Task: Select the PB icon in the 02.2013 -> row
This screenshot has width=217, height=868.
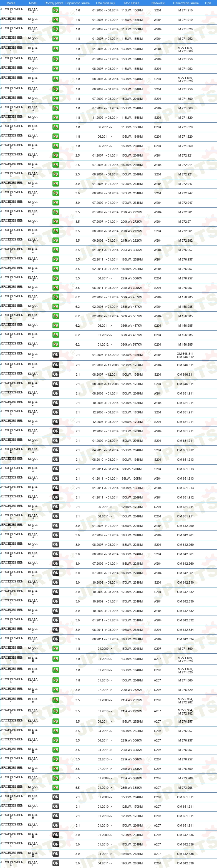Action: [55, 759]
